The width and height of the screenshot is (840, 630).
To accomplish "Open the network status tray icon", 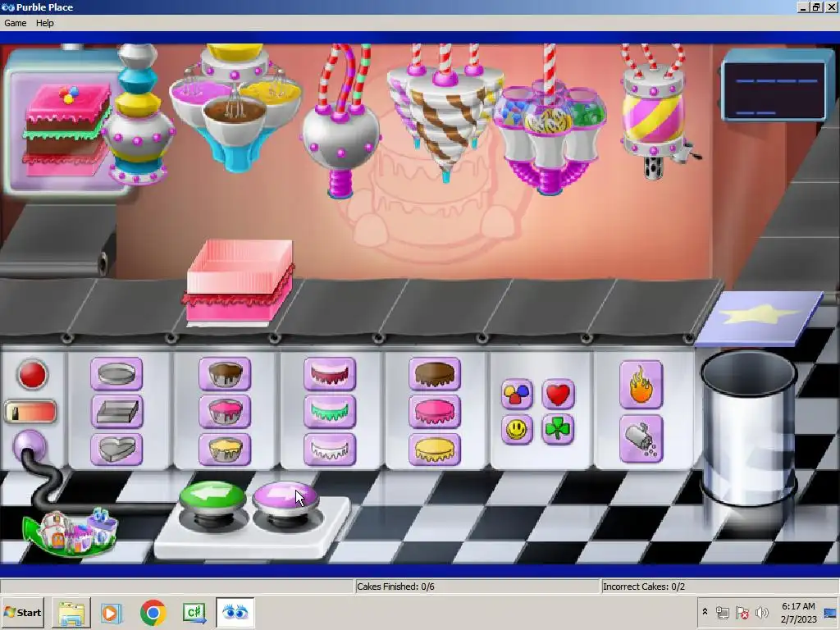I will [x=722, y=612].
